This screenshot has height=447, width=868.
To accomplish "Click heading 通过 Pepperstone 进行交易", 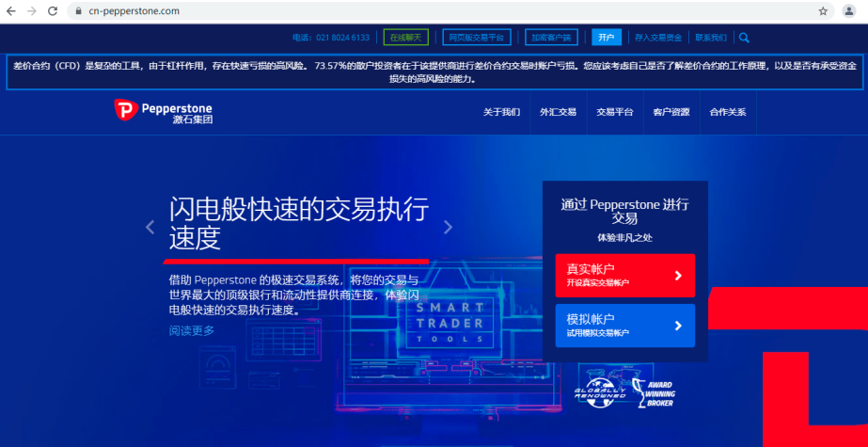I will [x=625, y=211].
